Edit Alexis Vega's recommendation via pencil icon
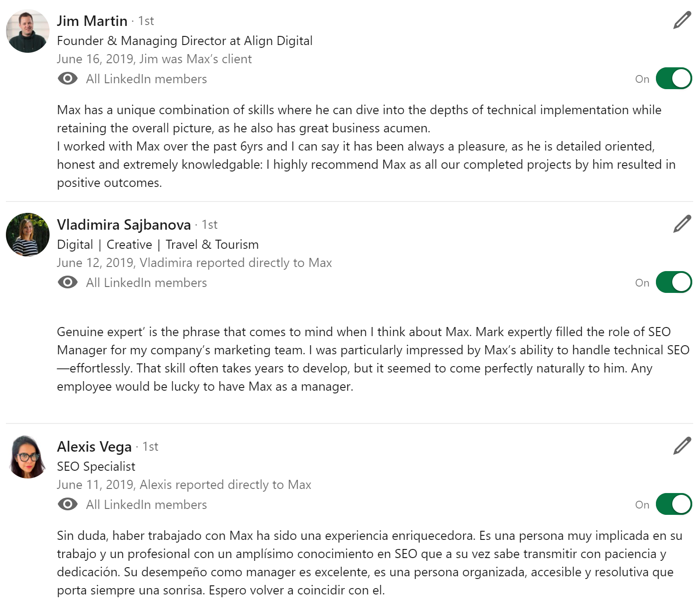700x604 pixels. 682,447
